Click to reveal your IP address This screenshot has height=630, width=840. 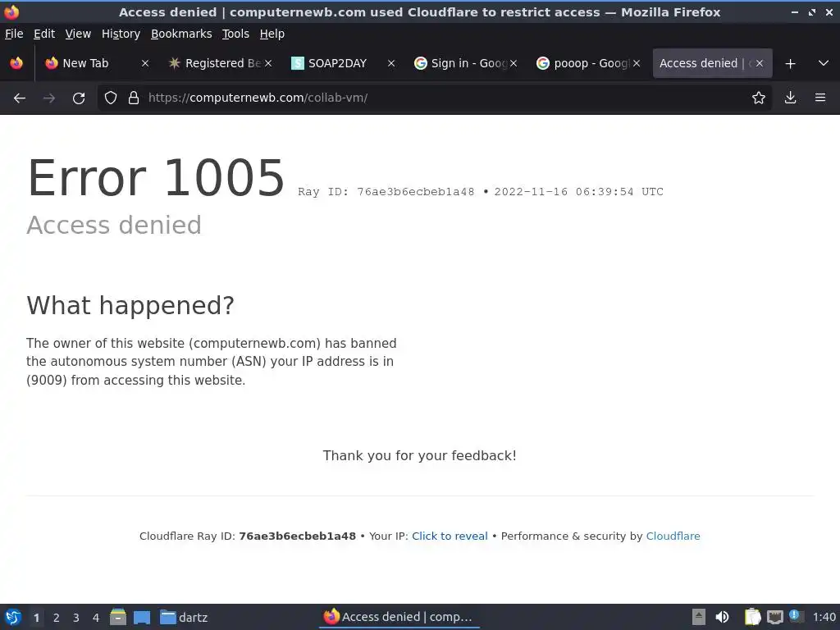tap(450, 536)
